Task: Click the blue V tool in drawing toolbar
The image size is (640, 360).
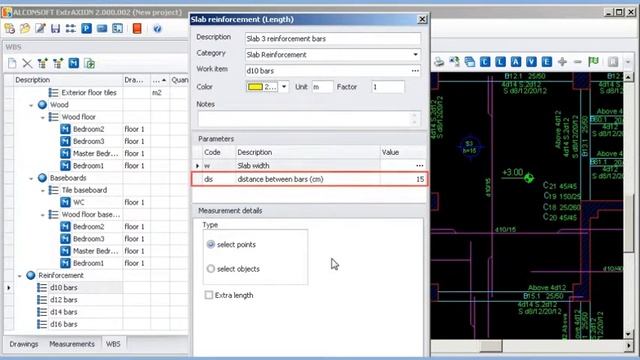Action: tap(531, 62)
